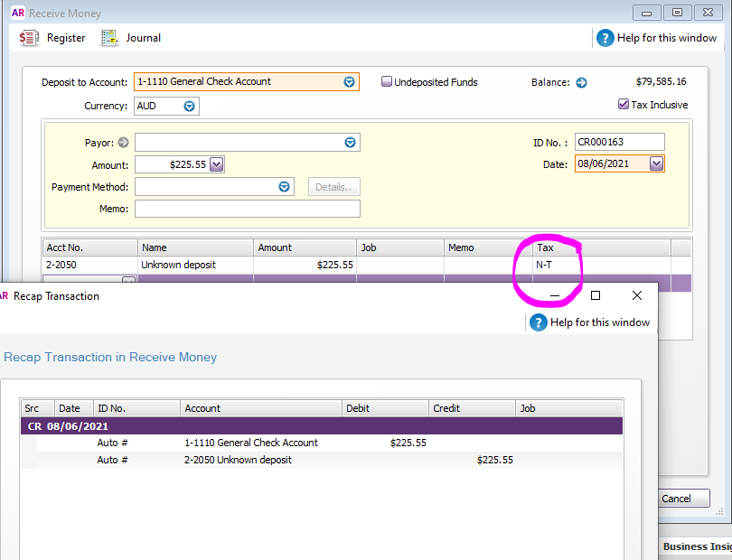The image size is (732, 560).
Task: Click the Cancel button
Action: click(x=676, y=499)
